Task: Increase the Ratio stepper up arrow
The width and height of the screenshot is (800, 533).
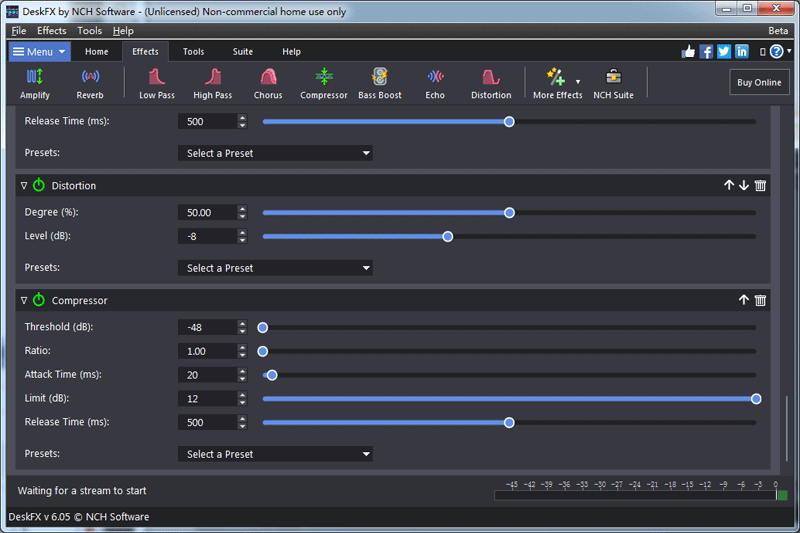Action: [242, 347]
